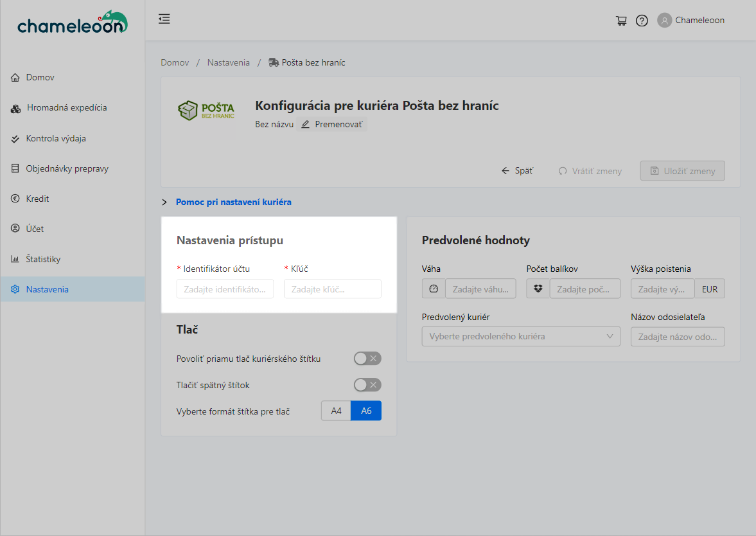This screenshot has height=536, width=756.
Task: Open Štatistiky from the sidebar
Action: [x=43, y=259]
